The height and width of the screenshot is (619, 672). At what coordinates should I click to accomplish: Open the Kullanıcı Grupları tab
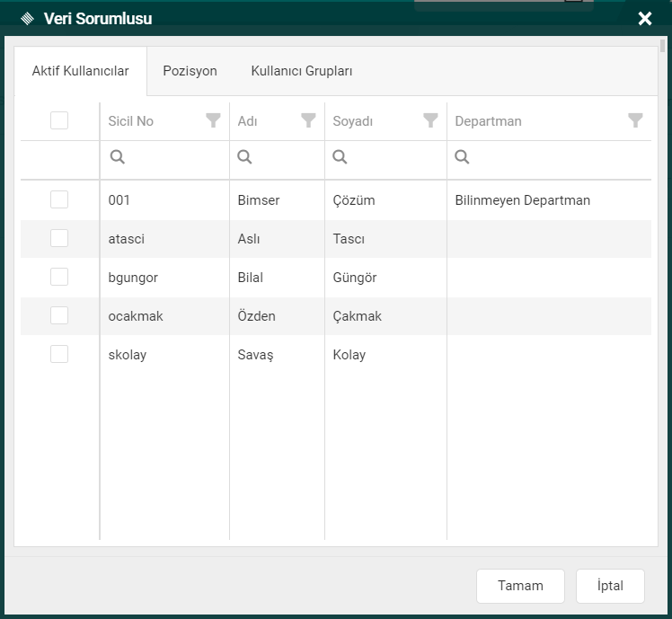coord(302,71)
